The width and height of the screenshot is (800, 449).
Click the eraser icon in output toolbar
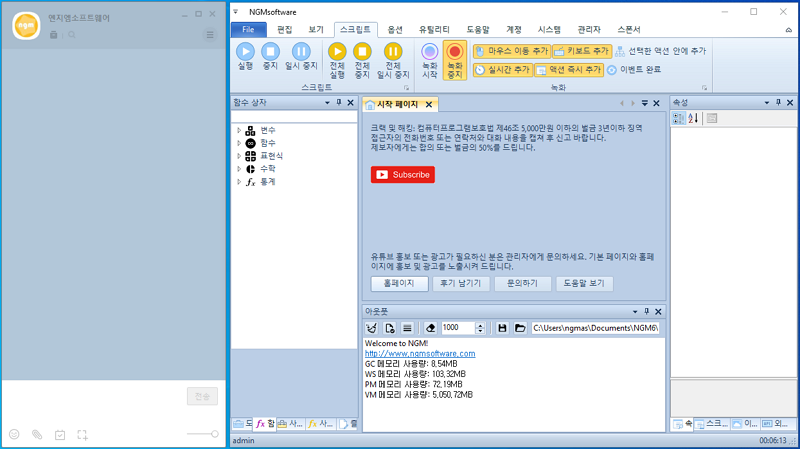pos(430,328)
